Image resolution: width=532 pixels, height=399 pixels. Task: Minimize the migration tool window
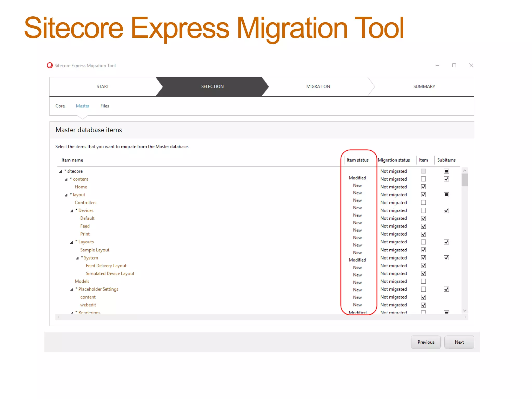(437, 65)
